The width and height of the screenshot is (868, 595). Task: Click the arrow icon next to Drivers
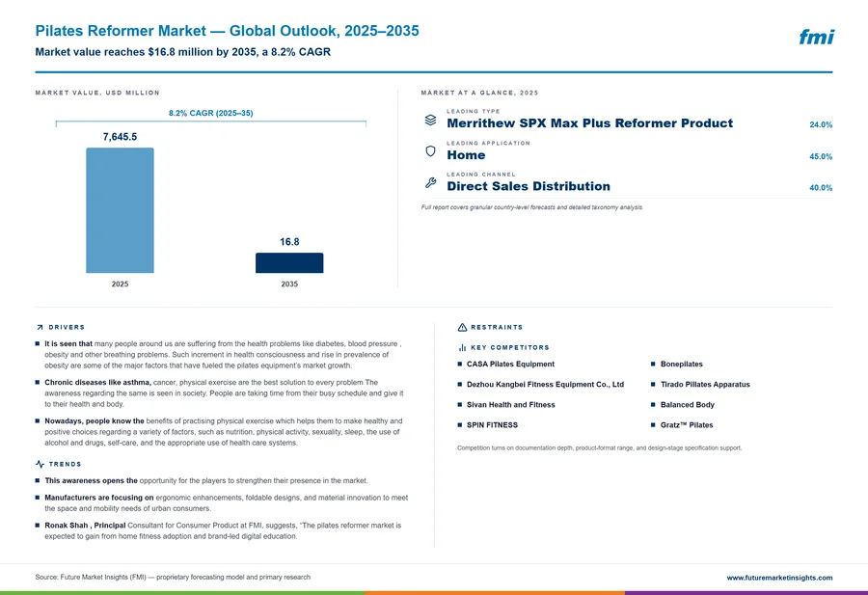click(x=40, y=328)
